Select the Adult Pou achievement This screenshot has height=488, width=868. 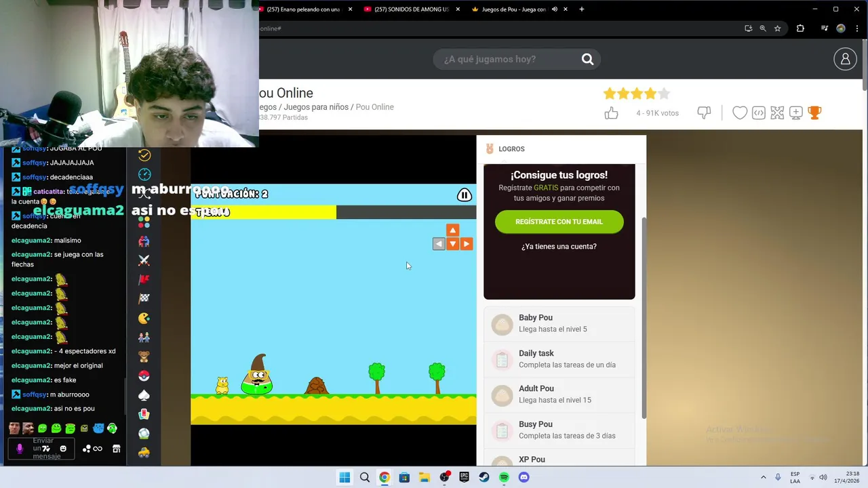[559, 394]
